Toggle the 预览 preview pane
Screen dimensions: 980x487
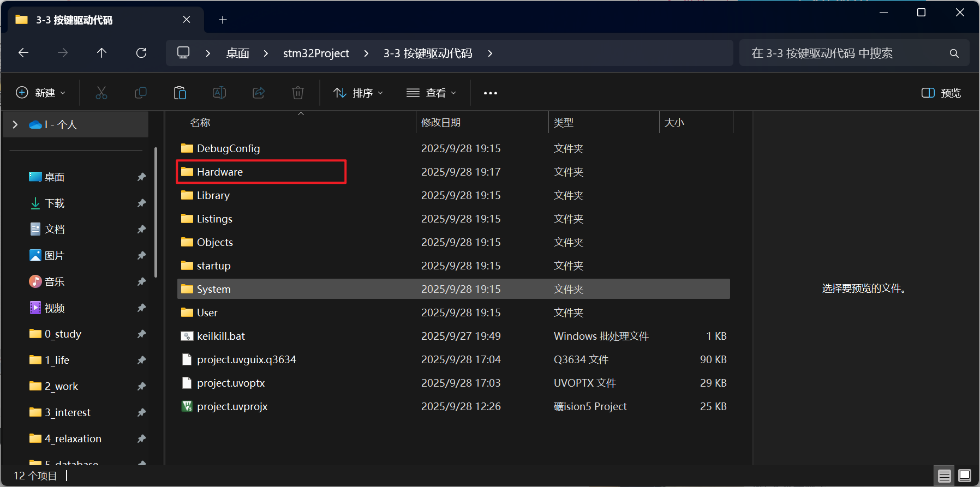[941, 93]
